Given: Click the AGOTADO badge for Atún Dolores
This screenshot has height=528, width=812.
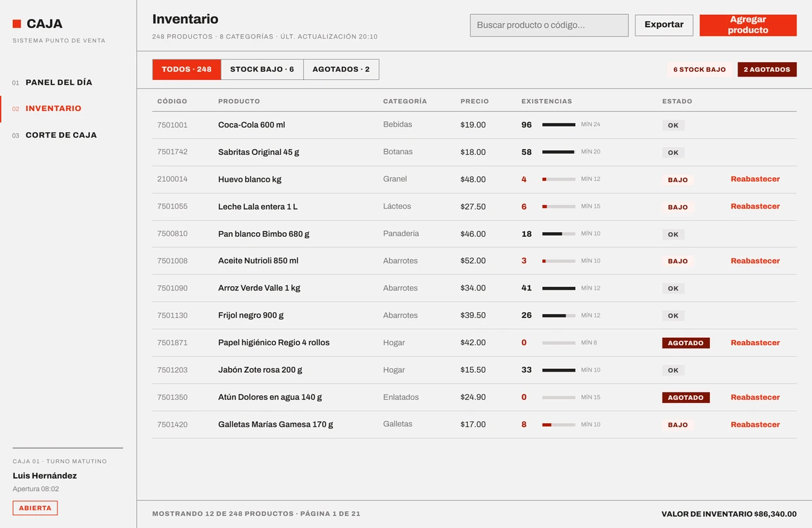Looking at the screenshot, I should [685, 397].
